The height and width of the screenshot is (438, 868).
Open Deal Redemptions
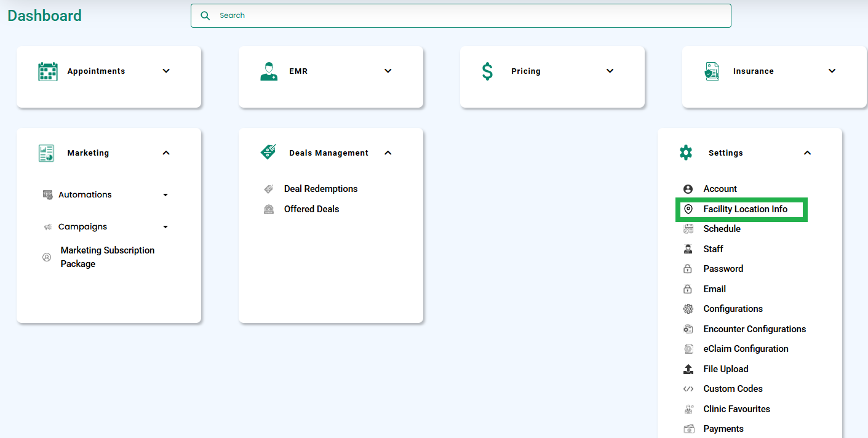click(321, 189)
